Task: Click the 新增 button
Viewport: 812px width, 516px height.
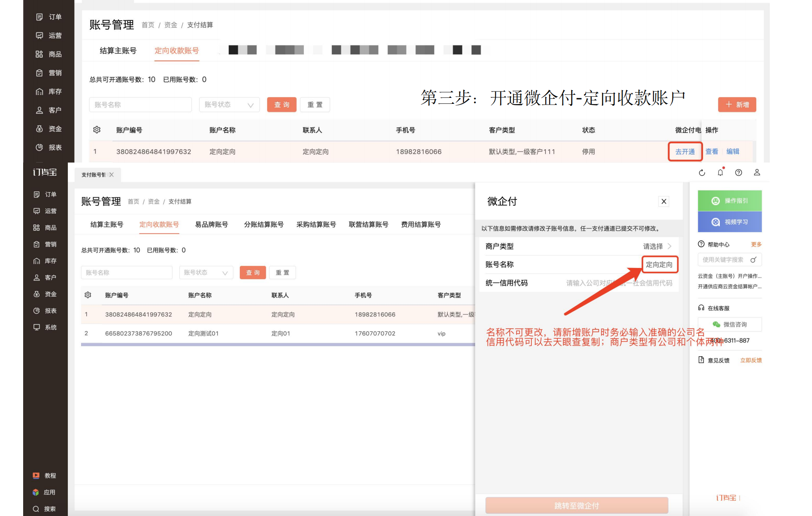Action: click(737, 105)
